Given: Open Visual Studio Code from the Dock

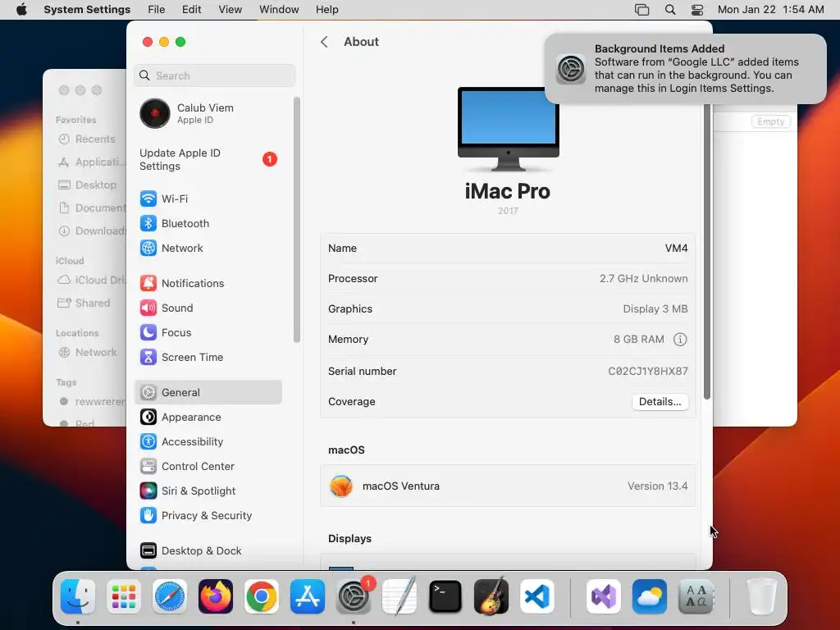Looking at the screenshot, I should tap(537, 596).
